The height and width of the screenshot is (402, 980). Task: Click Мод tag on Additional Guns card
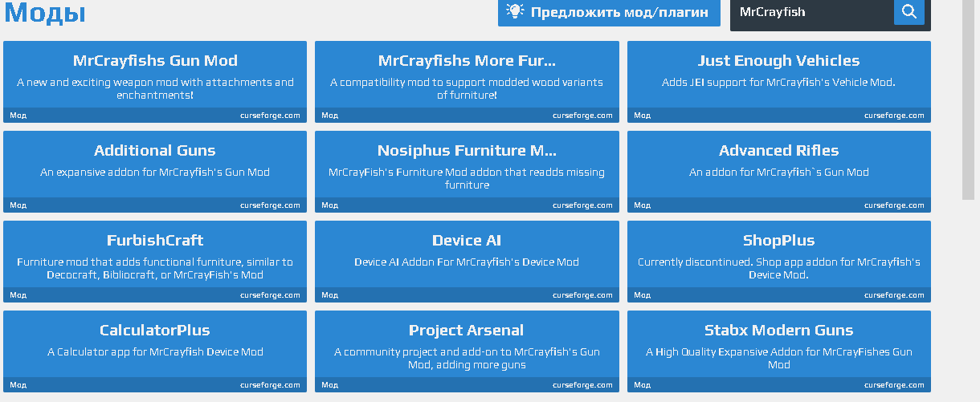click(x=18, y=205)
